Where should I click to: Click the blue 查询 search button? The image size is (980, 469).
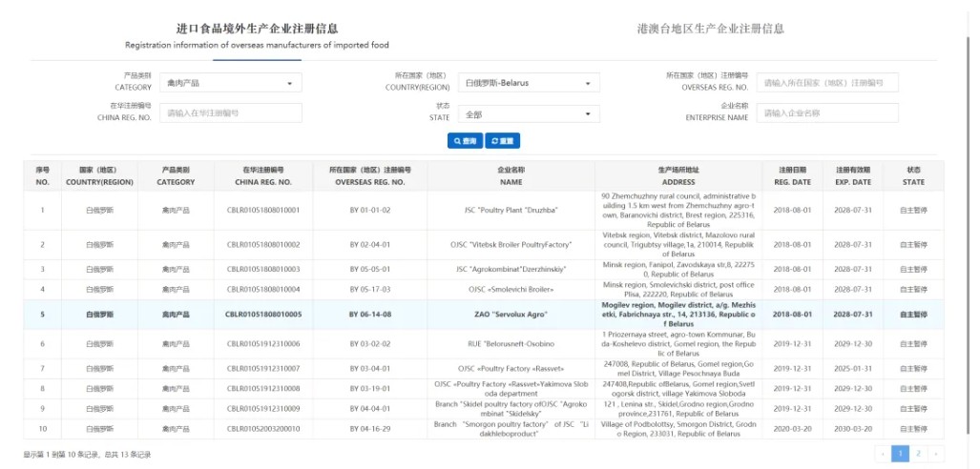pyautogui.click(x=465, y=141)
